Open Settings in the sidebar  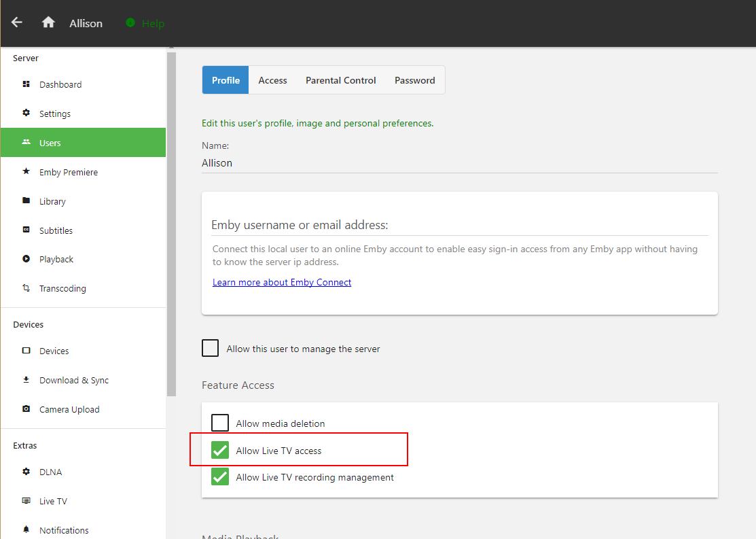tap(84, 114)
